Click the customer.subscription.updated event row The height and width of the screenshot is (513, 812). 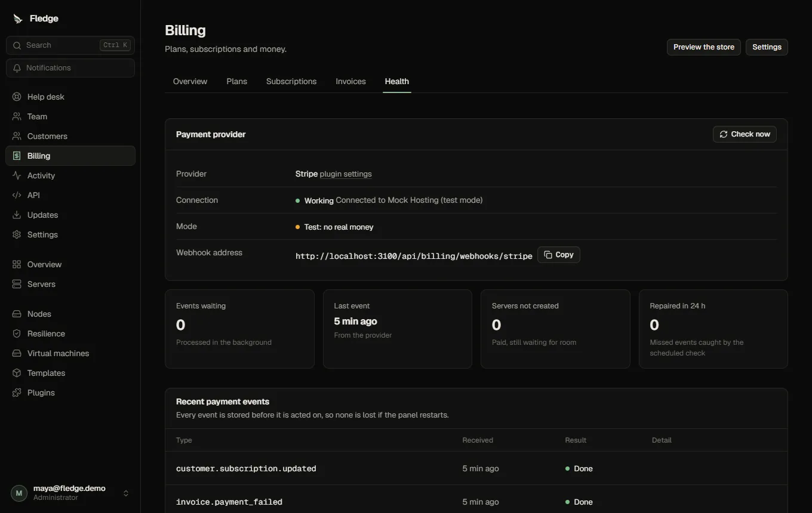476,468
